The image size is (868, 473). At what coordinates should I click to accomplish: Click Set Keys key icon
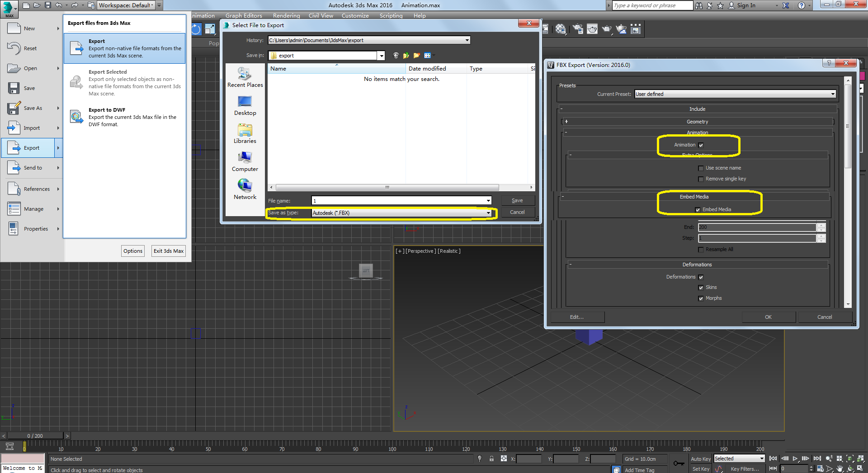tap(679, 463)
